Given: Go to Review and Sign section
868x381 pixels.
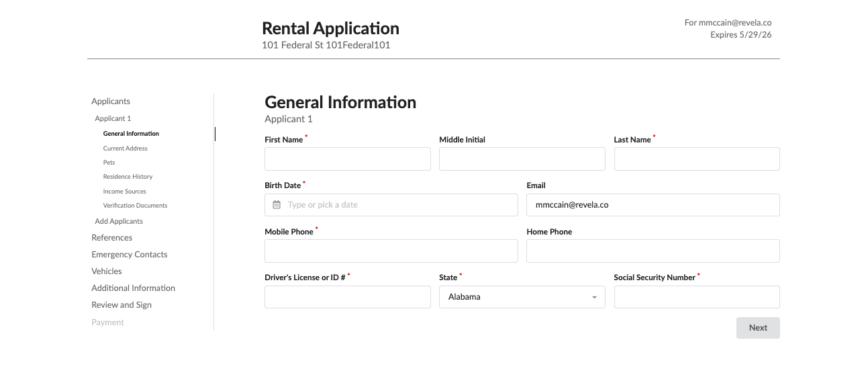Looking at the screenshot, I should tap(122, 305).
